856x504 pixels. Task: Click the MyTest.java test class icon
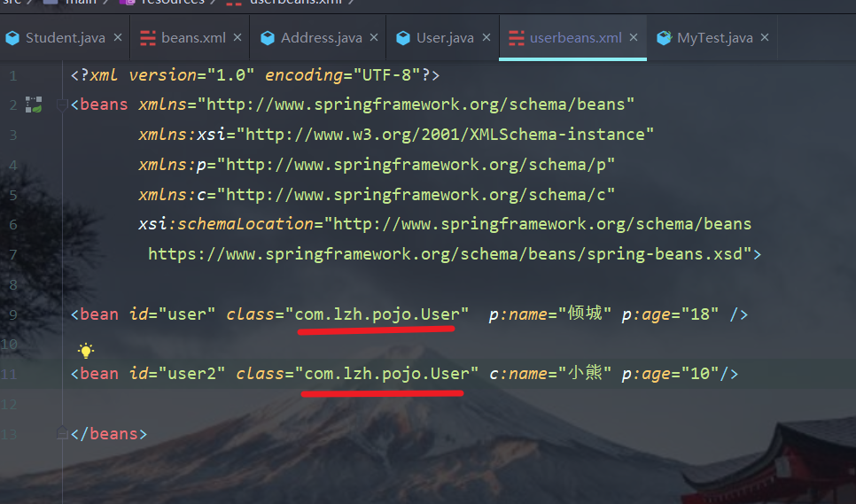pos(664,37)
